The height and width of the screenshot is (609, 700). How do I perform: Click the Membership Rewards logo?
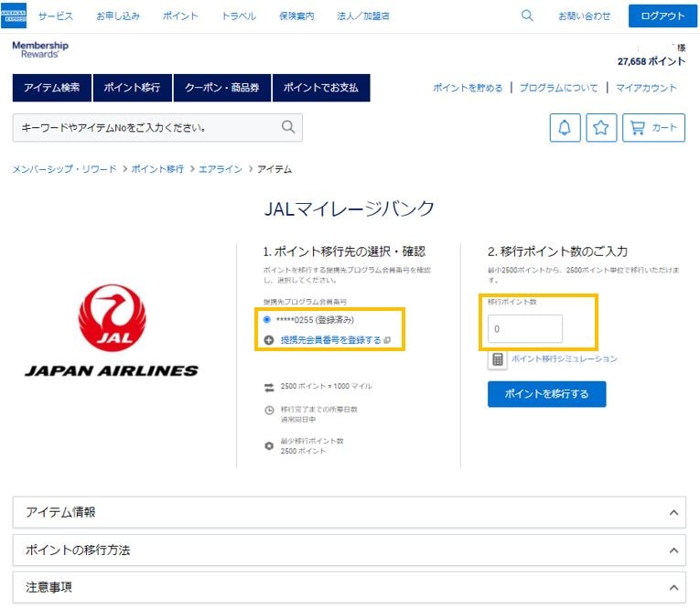coord(40,49)
